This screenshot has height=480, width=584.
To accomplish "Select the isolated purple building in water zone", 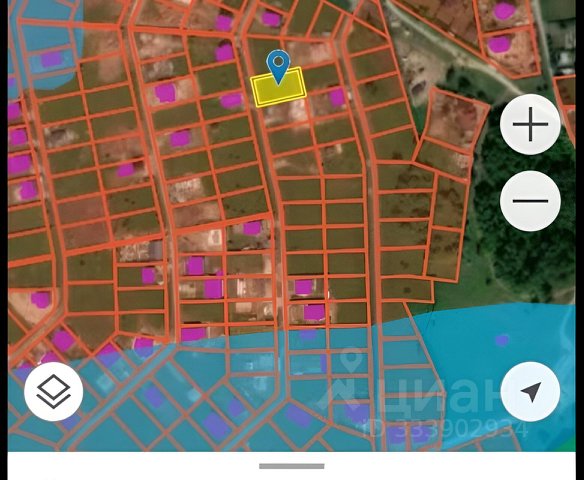I will 502,340.
